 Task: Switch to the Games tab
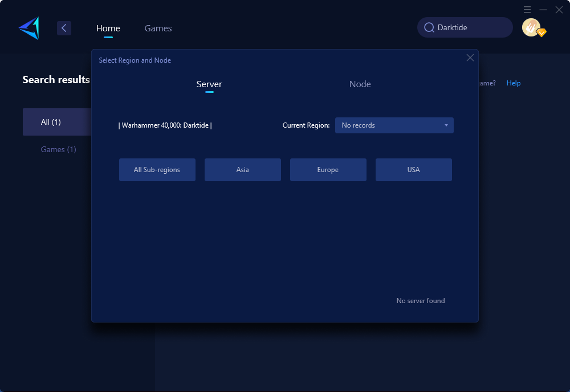click(158, 28)
